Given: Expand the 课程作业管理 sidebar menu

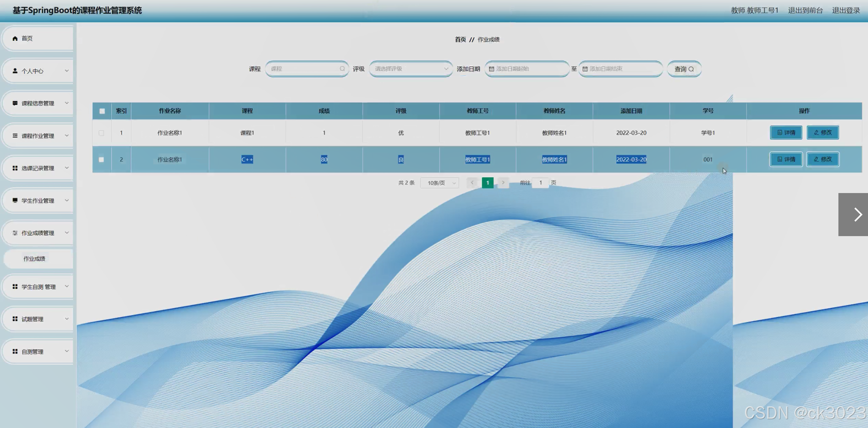Looking at the screenshot, I should coord(38,136).
